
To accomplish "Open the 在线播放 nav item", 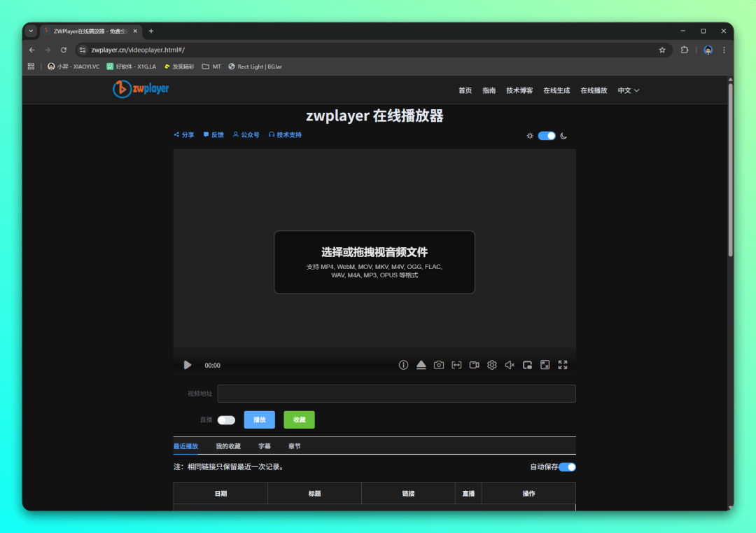I will point(594,90).
